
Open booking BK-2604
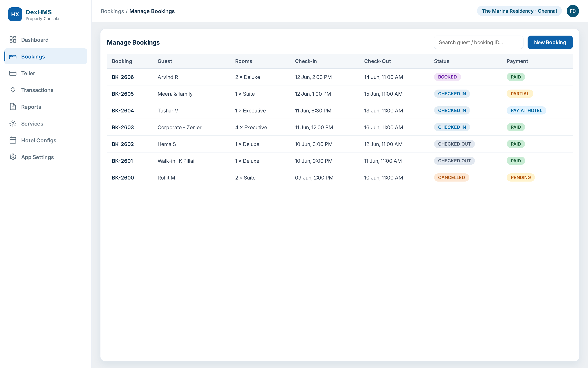click(x=123, y=111)
